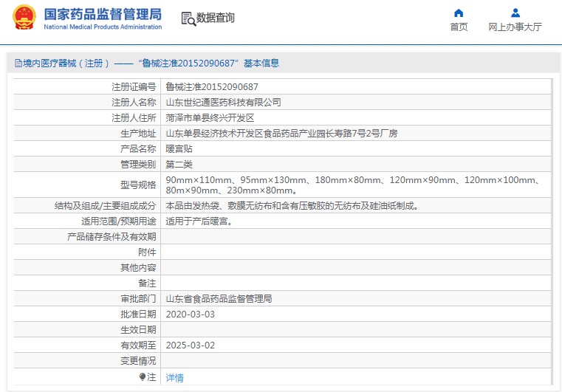Screen dimensions: 562x392
Task: Open the 详情 link in the 注 row
Action: pos(174,377)
